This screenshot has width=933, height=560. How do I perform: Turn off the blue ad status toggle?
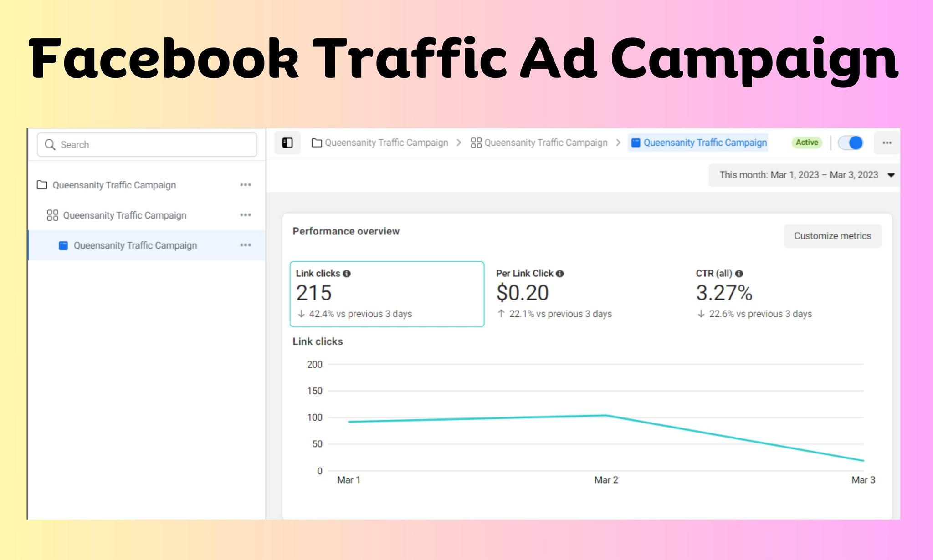tap(851, 143)
